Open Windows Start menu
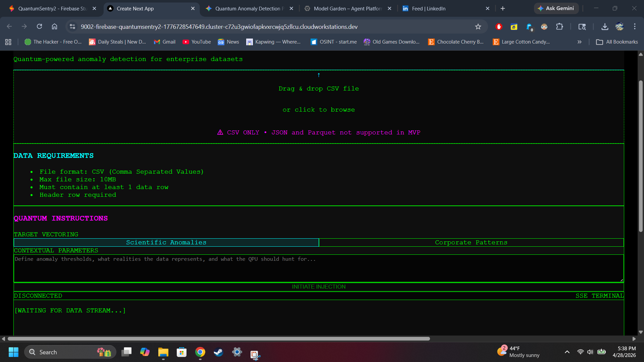The width and height of the screenshot is (644, 362). click(13, 352)
